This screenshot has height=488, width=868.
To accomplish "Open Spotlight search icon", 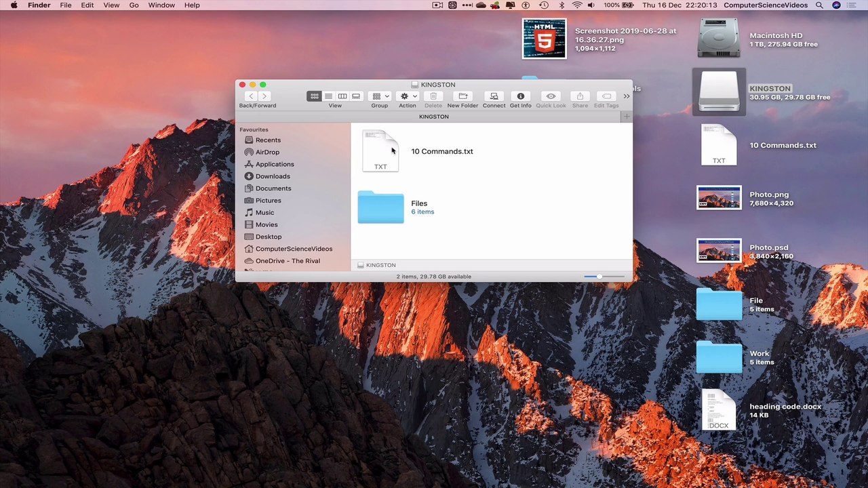I will [x=819, y=5].
